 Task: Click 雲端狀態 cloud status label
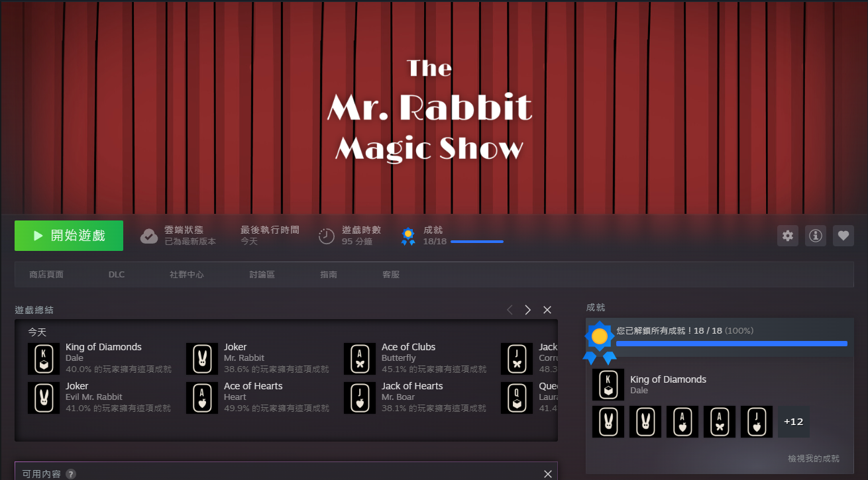click(x=184, y=230)
